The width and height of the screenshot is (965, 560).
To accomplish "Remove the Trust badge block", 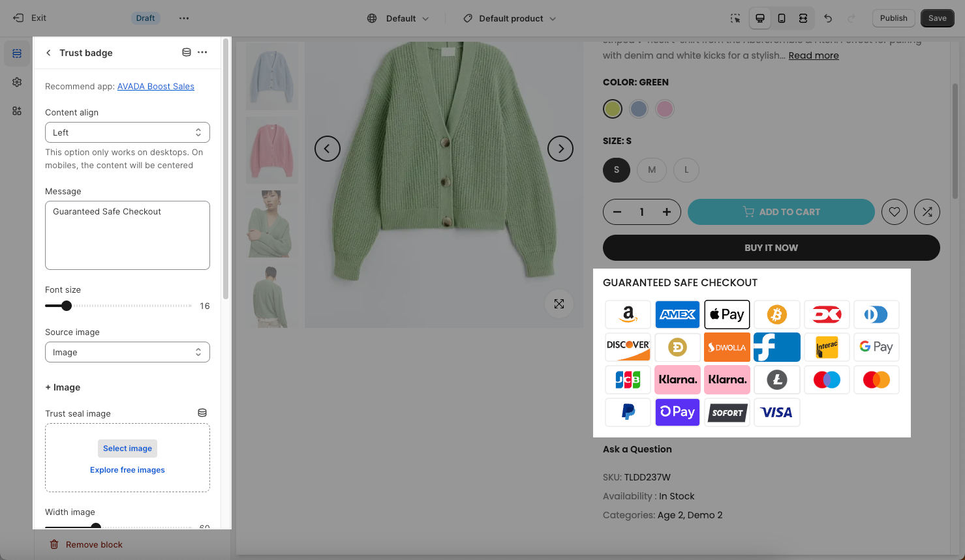I will pyautogui.click(x=86, y=544).
